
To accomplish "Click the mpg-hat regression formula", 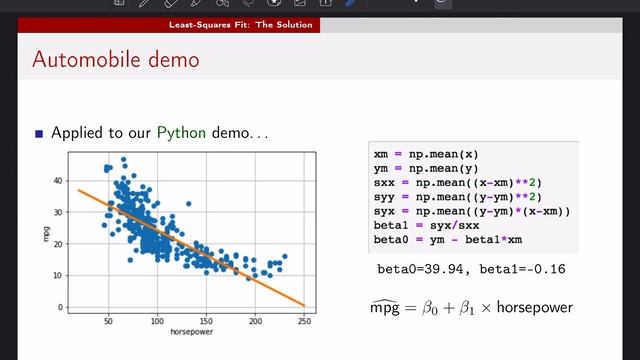I will coord(471,307).
